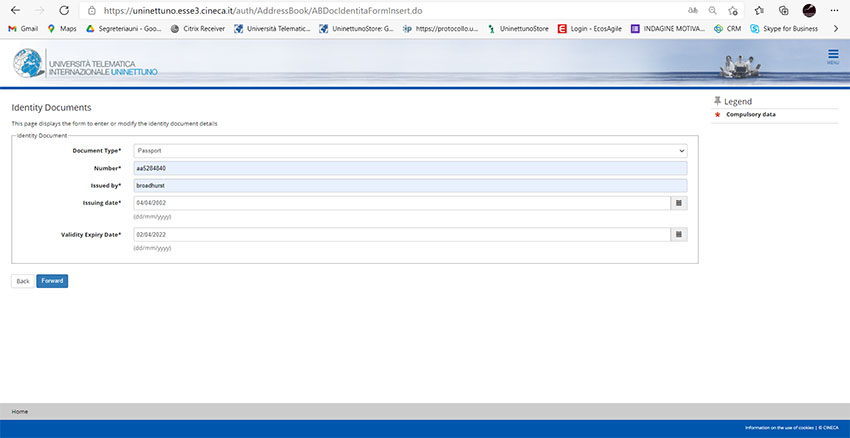The image size is (850, 438).
Task: Click the passport Number input field
Action: click(x=410, y=168)
